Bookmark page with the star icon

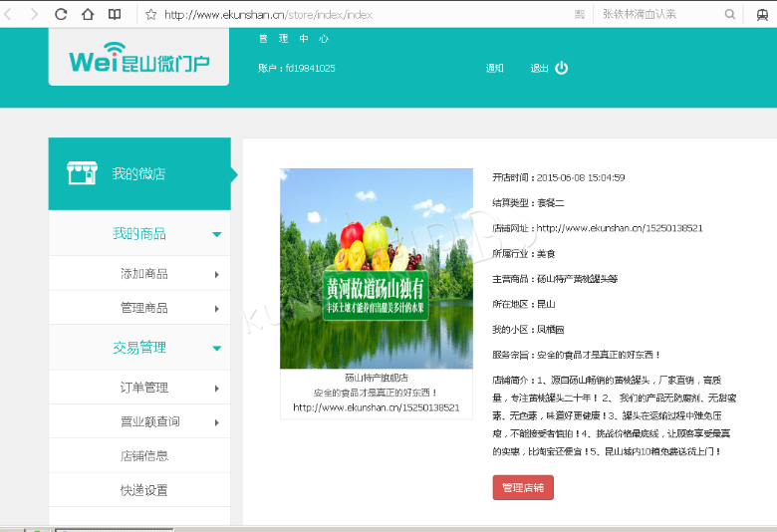[151, 15]
